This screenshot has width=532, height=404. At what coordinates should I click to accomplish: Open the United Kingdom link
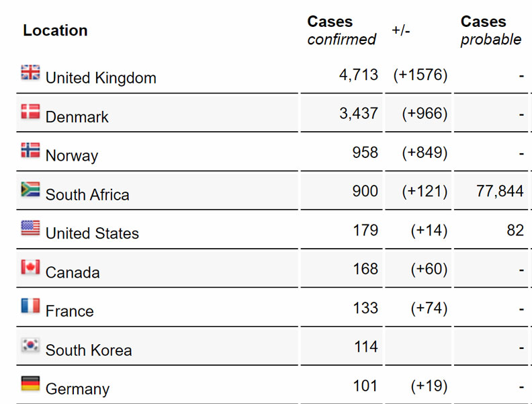101,78
